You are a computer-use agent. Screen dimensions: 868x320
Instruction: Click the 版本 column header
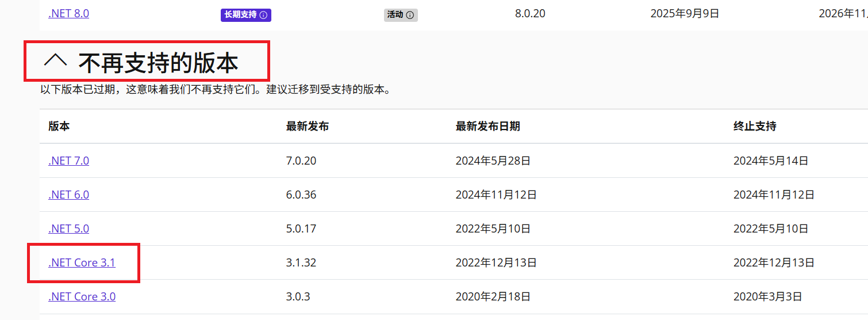59,126
